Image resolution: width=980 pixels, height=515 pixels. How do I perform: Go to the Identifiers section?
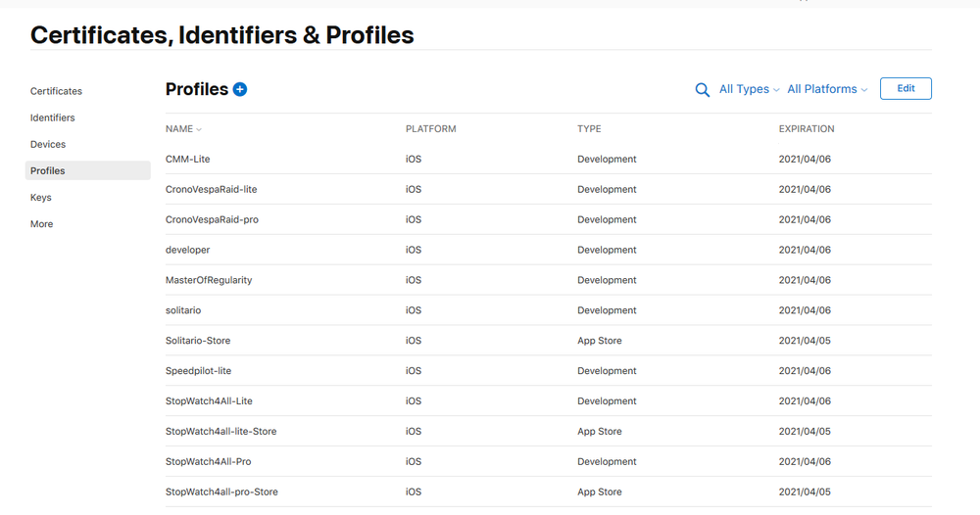coord(53,117)
